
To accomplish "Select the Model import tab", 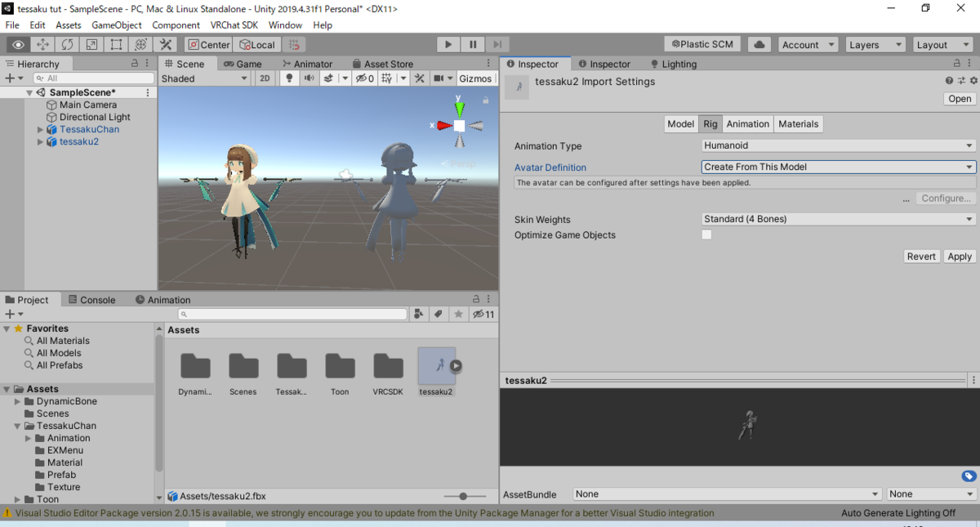I will click(x=680, y=124).
